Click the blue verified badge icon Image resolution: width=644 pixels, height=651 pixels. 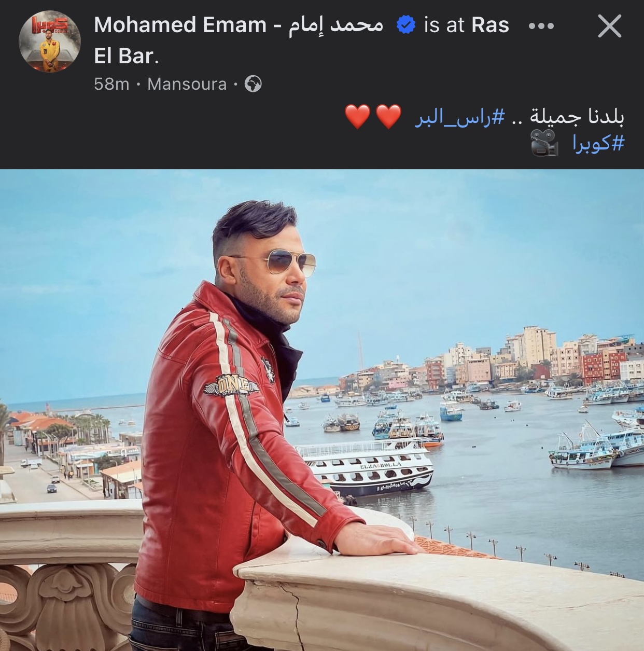click(x=405, y=25)
